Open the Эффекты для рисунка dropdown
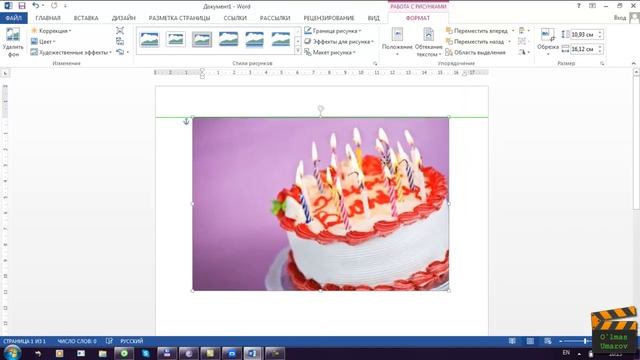 (339, 41)
